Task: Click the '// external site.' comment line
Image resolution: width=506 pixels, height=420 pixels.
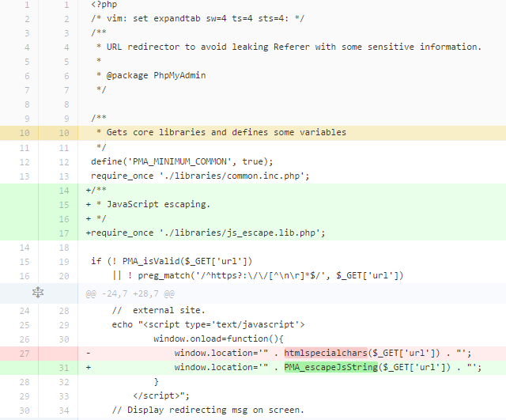Action: pos(158,310)
